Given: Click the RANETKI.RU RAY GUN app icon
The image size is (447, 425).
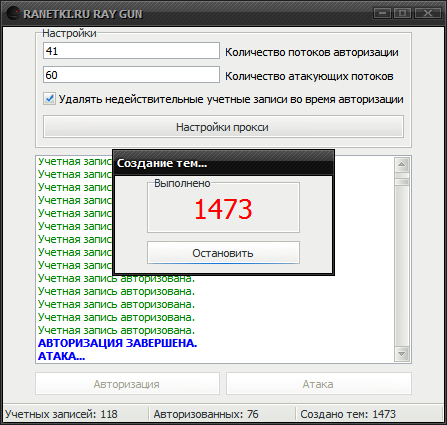Looking at the screenshot, I should [13, 14].
